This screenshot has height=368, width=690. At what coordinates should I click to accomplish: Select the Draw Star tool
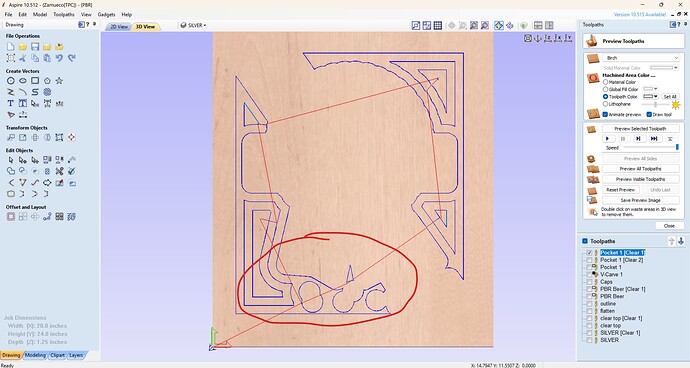pyautogui.click(x=59, y=81)
